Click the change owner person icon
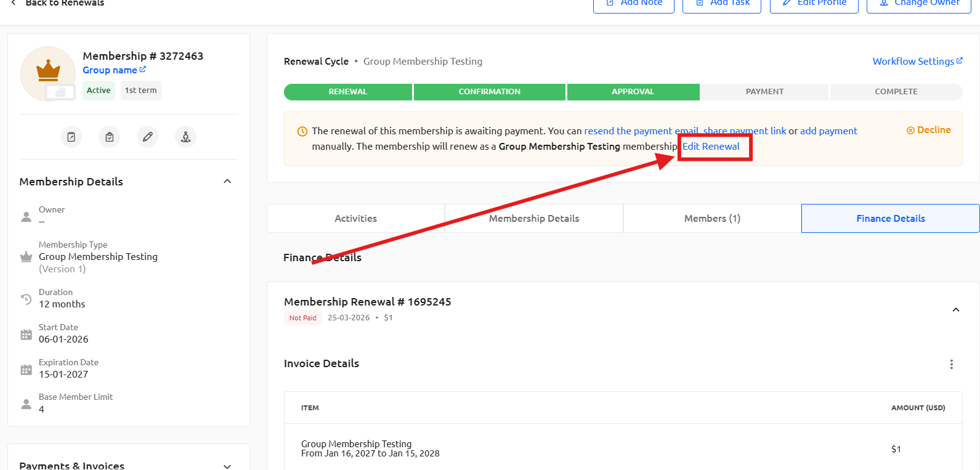Screen dimensions: 980x470 [186, 137]
